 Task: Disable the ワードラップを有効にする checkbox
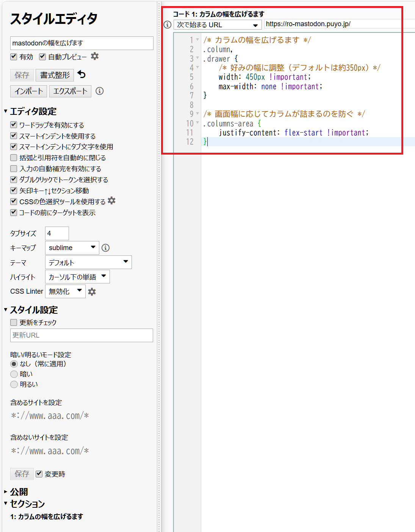coord(14,125)
